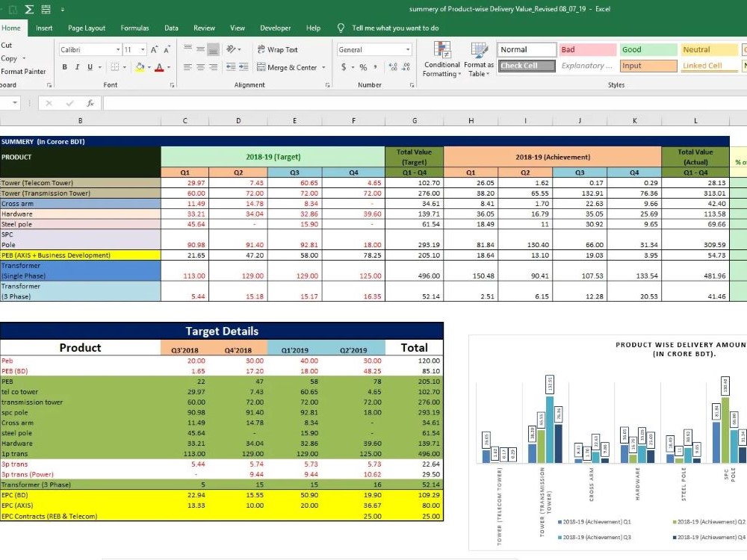Image resolution: width=747 pixels, height=560 pixels.
Task: Open Number format dialog launcher
Action: tap(412, 85)
